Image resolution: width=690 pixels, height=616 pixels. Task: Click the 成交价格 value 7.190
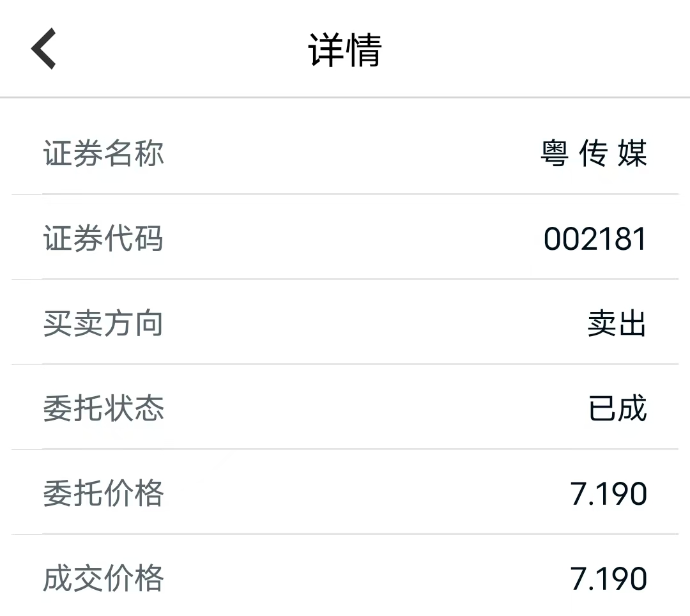click(609, 578)
